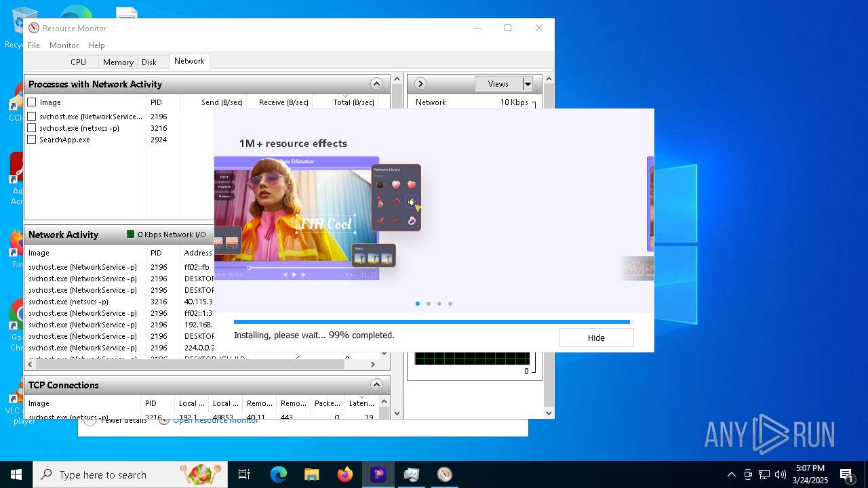This screenshot has height=488, width=868.
Task: Switch to the Disk tab
Action: pos(149,62)
